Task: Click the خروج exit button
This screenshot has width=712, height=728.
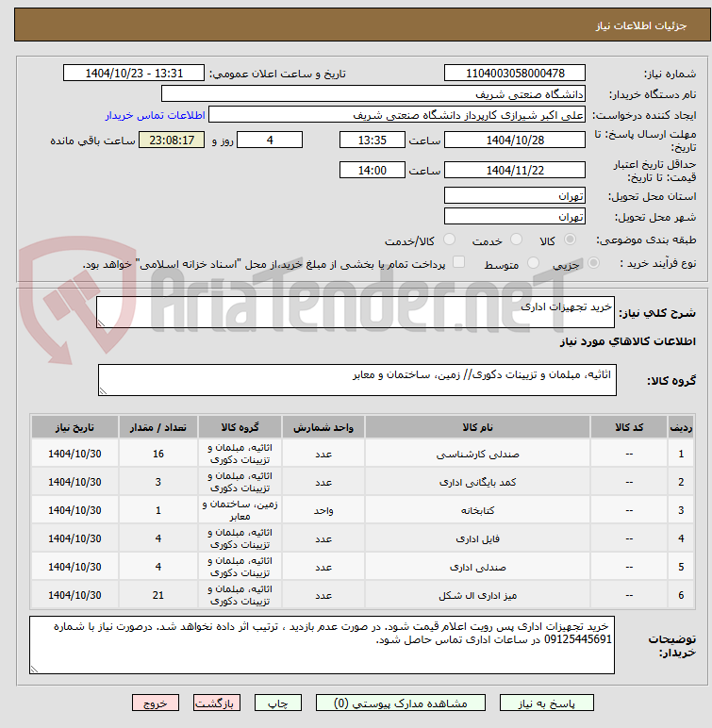Action: click(x=155, y=703)
